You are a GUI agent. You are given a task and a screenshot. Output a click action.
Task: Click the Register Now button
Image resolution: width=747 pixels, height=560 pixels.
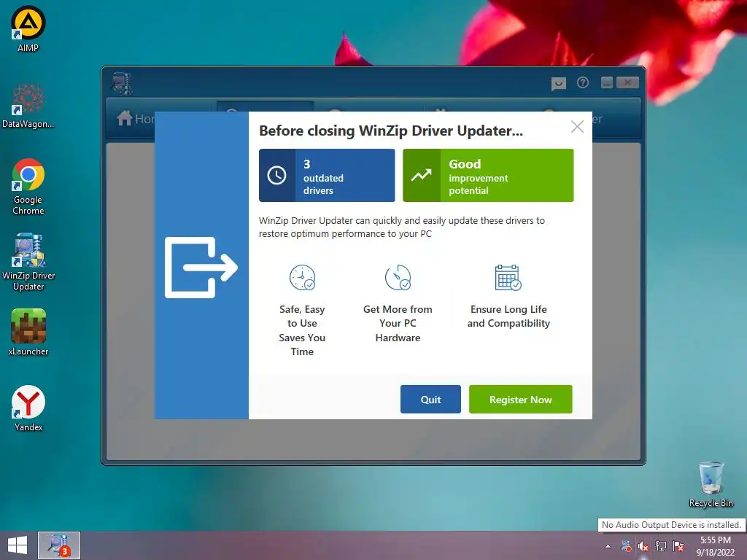pos(520,399)
